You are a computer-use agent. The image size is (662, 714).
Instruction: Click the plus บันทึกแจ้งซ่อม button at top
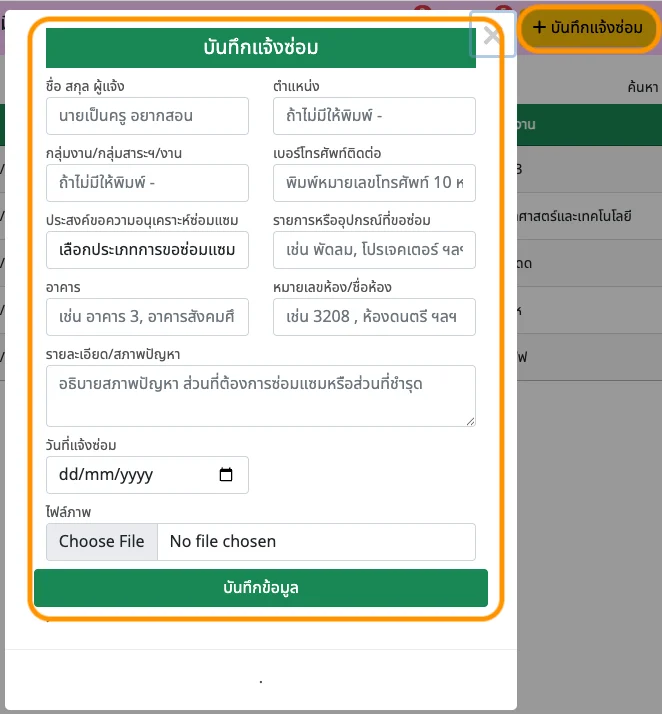pos(588,28)
